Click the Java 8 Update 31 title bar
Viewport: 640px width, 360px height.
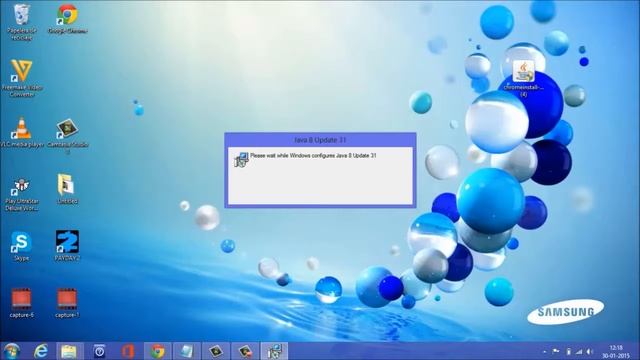(x=320, y=140)
